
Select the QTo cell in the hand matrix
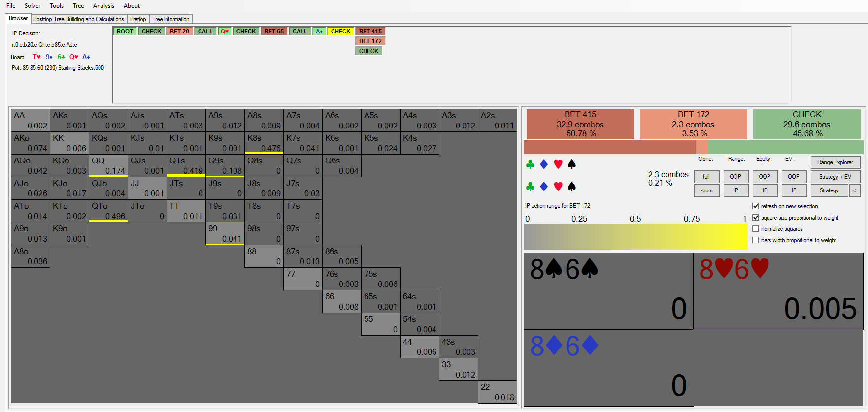pos(108,211)
